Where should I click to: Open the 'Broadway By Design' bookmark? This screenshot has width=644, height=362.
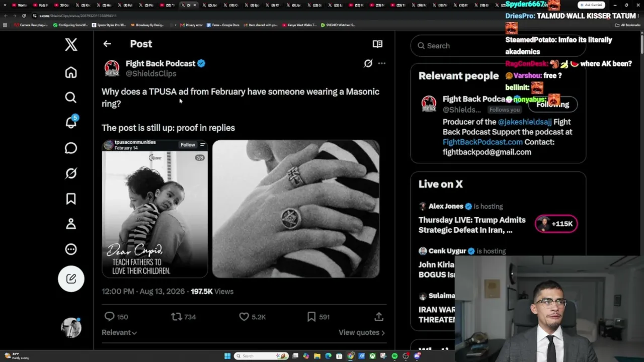147,25
